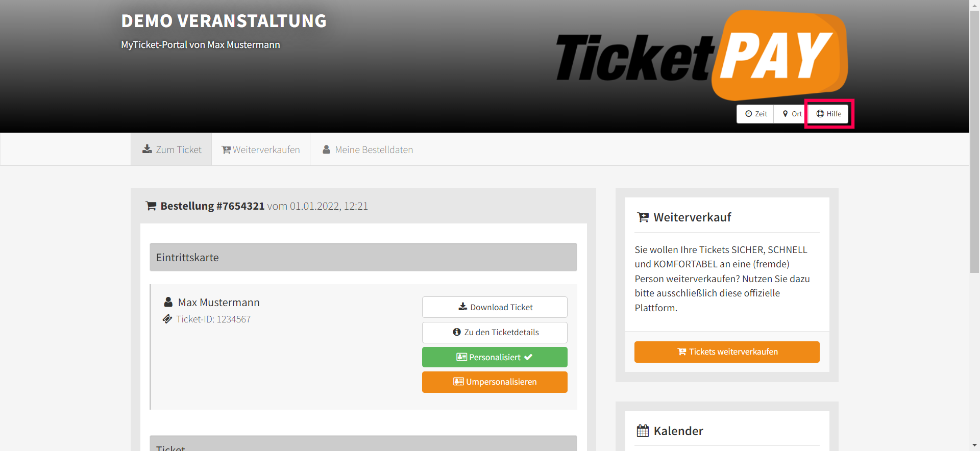Open the Zum Ticket tab

point(171,149)
